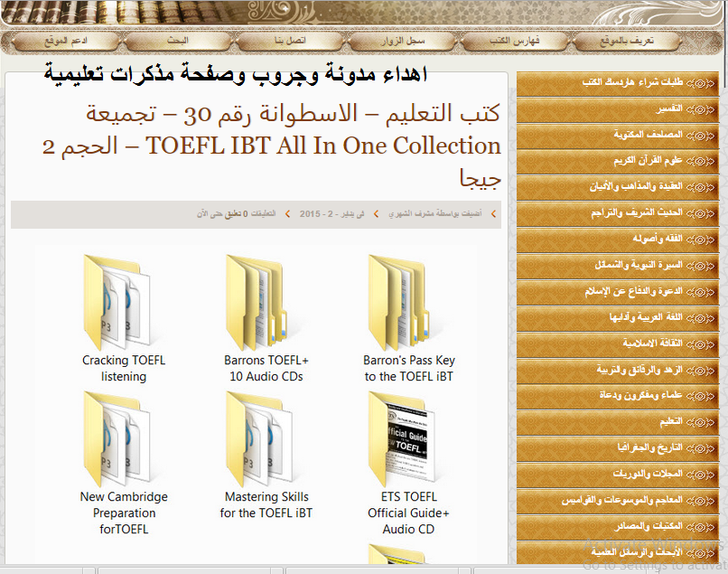The width and height of the screenshot is (728, 574).
Task: Open Barron's Pass Key to the TOEFL iBT folder
Action: point(399,303)
